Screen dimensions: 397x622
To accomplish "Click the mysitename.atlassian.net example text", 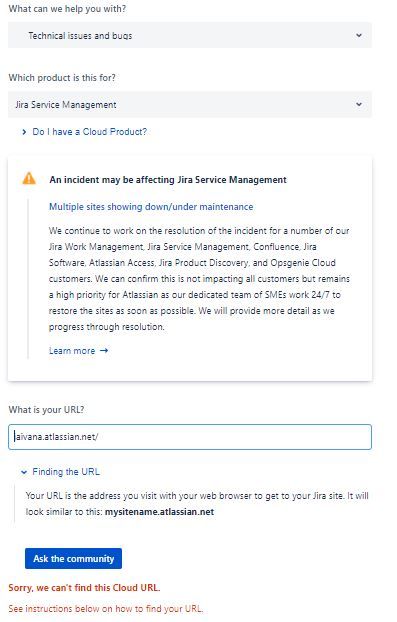I will [x=159, y=512].
